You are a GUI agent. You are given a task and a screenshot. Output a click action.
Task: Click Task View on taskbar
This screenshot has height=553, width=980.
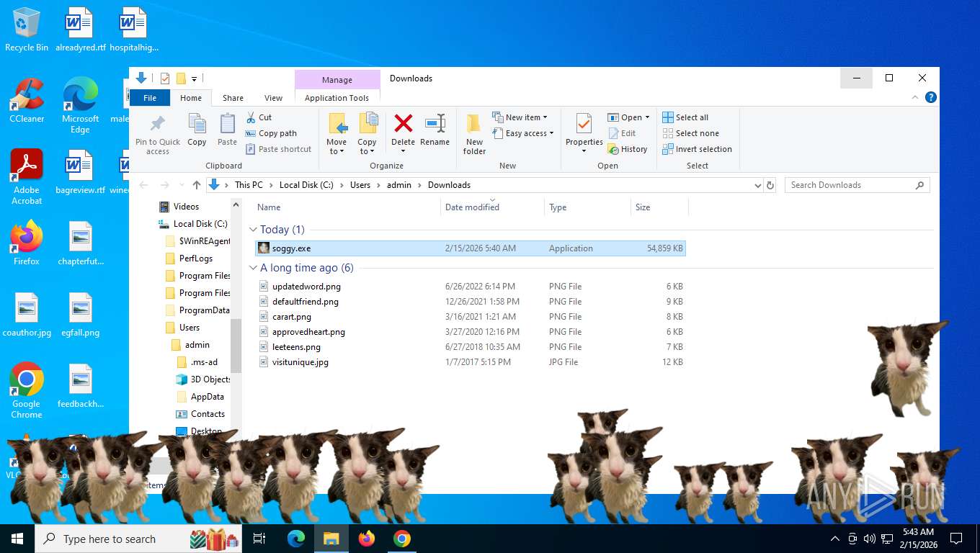[259, 539]
